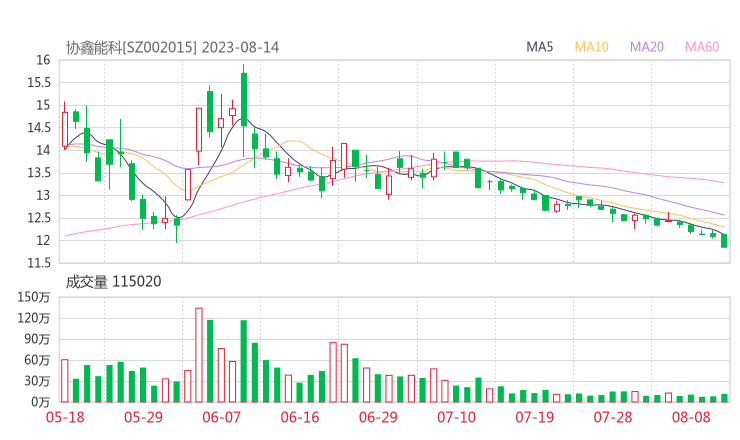Click the 16 price axis label
Screen dimensions: 740x440
pos(43,60)
